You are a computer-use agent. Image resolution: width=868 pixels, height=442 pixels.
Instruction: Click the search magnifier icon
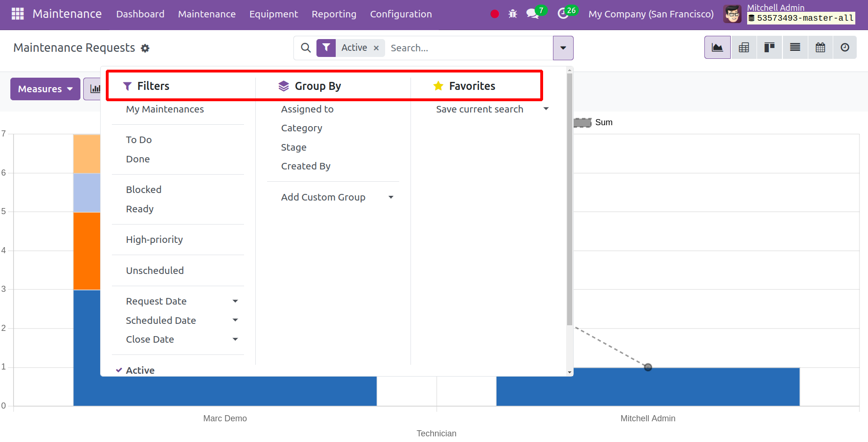tap(306, 48)
